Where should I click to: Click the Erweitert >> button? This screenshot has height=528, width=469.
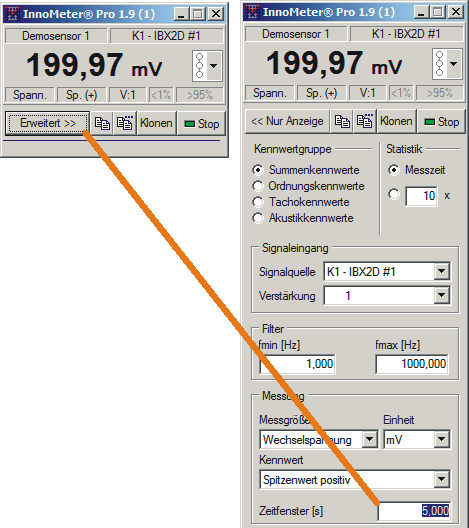pyautogui.click(x=48, y=123)
